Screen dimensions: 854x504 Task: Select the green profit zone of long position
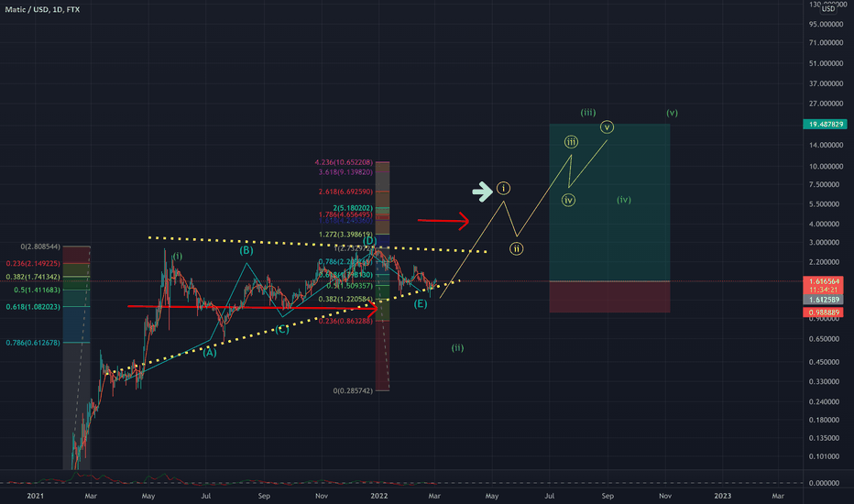point(609,203)
